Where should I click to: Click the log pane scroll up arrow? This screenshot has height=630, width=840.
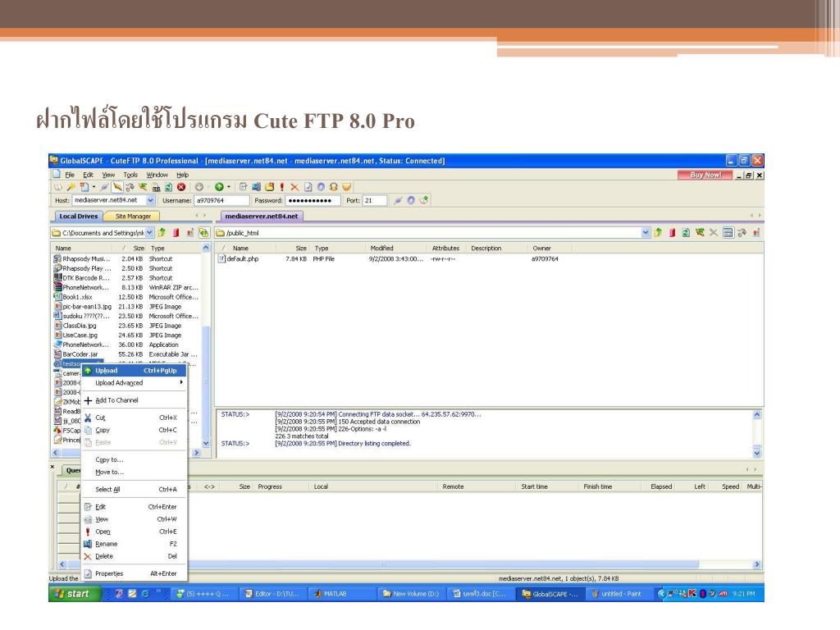[757, 414]
